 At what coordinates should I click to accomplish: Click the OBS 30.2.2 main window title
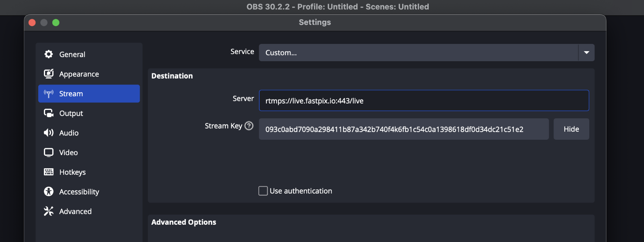[338, 7]
